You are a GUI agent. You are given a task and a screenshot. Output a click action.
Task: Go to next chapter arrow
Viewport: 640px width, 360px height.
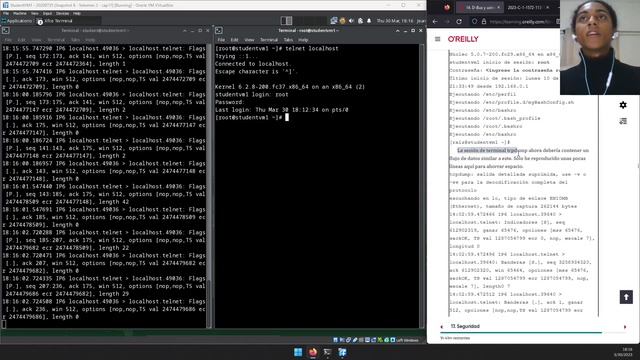tap(624, 327)
